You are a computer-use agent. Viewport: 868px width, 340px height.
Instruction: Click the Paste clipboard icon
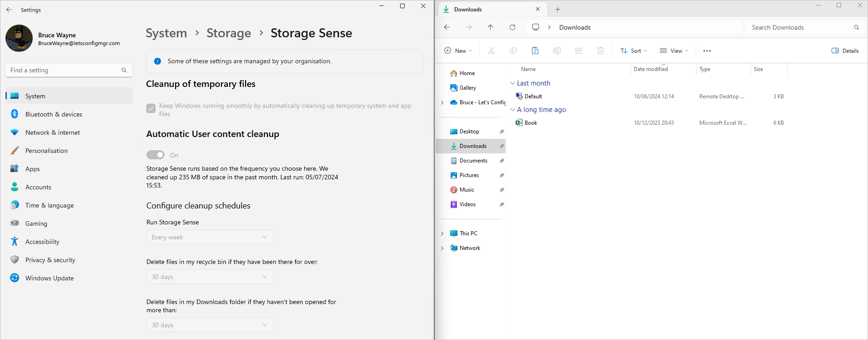(x=535, y=51)
